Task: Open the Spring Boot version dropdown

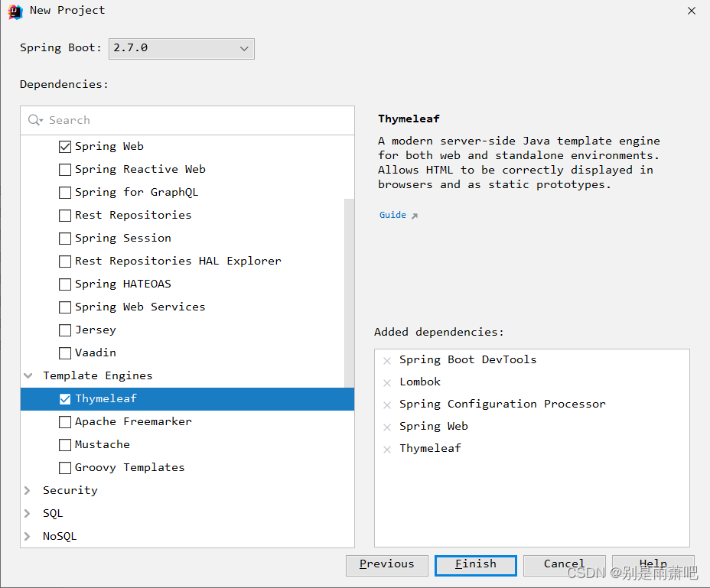Action: tap(181, 48)
